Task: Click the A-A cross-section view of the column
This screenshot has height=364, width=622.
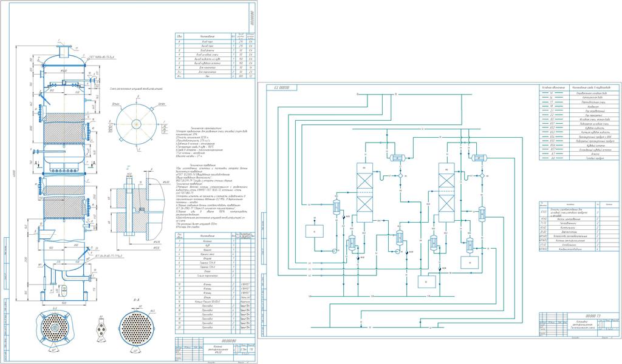Action: [x=136, y=327]
